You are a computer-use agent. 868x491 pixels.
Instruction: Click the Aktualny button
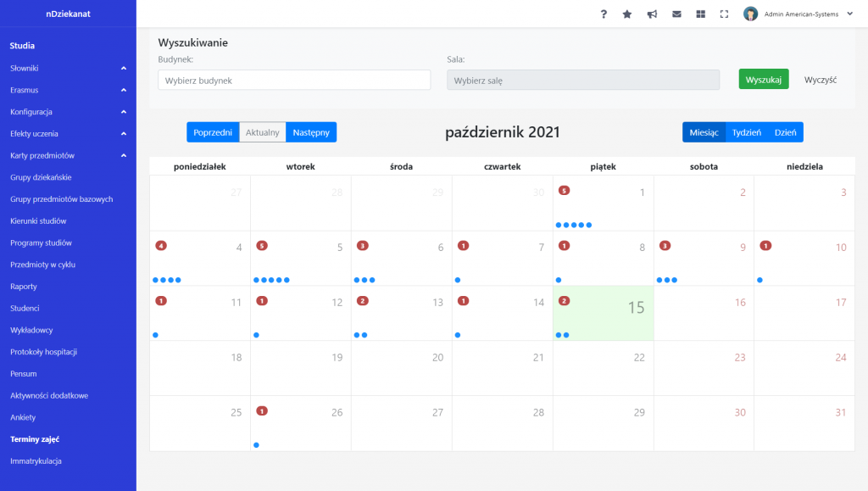[x=263, y=132]
